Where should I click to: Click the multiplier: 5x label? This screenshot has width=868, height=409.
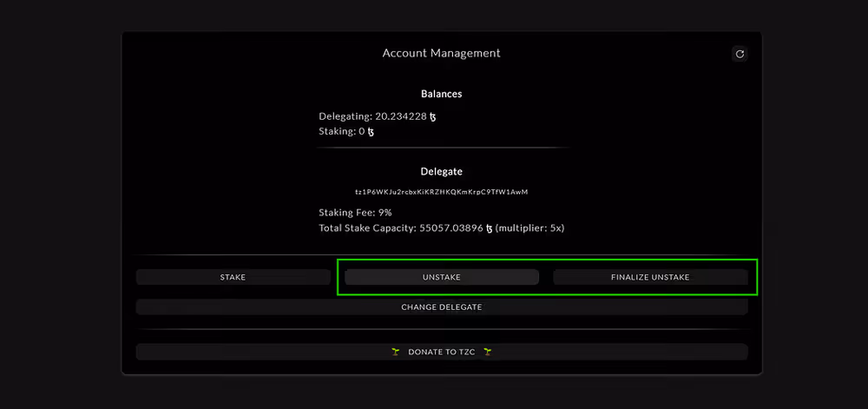[x=530, y=228]
